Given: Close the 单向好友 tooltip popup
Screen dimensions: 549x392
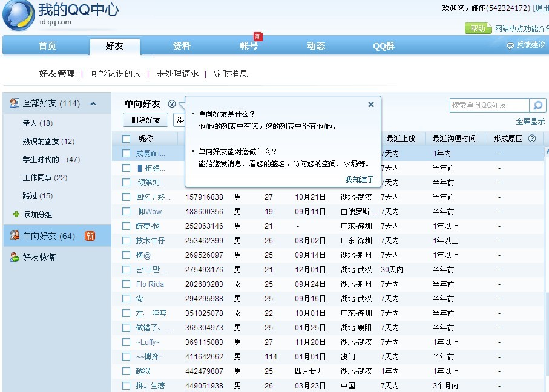Looking at the screenshot, I should pyautogui.click(x=371, y=104).
